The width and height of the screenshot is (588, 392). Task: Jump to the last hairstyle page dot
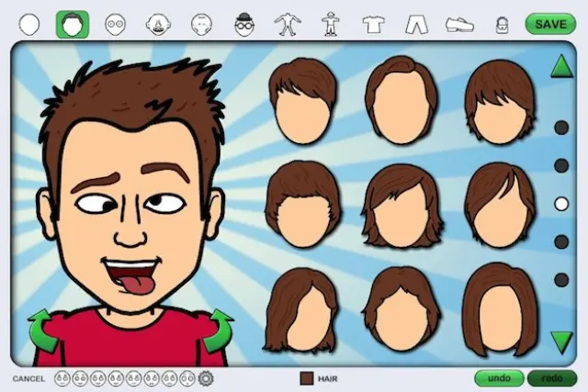561,280
